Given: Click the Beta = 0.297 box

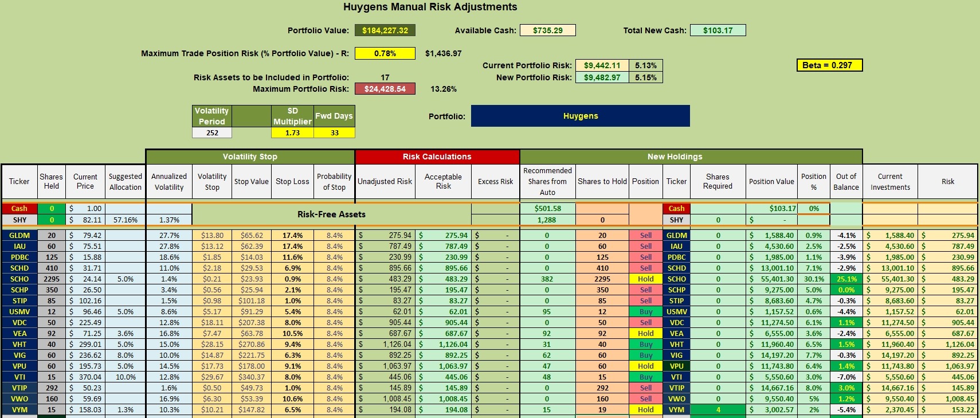Looking at the screenshot, I should (x=829, y=65).
